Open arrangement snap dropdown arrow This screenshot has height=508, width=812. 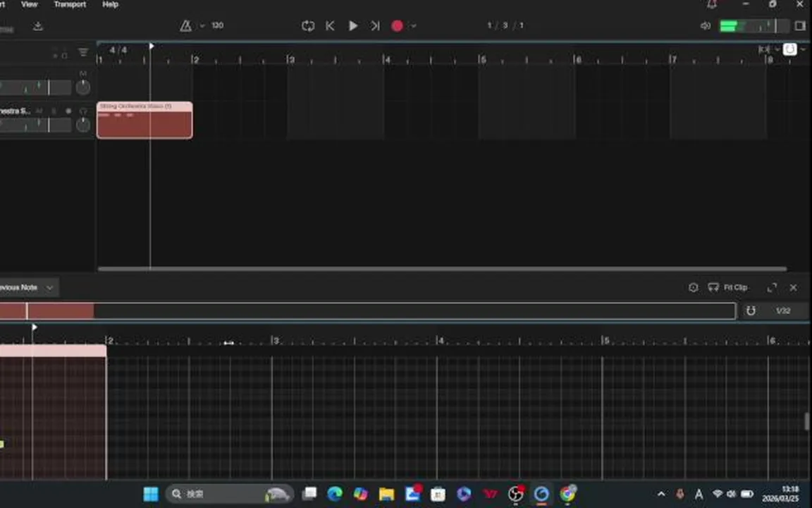click(x=777, y=49)
